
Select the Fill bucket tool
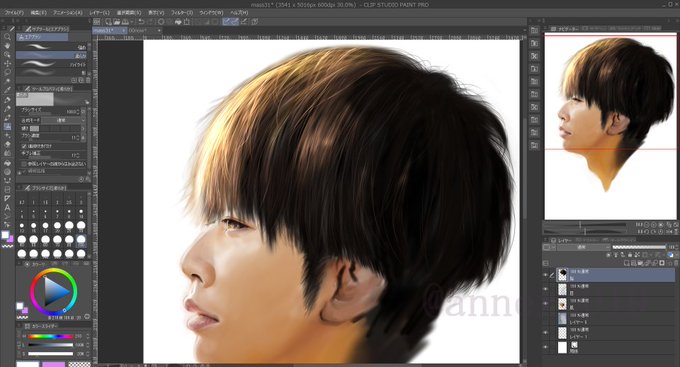coord(7,163)
